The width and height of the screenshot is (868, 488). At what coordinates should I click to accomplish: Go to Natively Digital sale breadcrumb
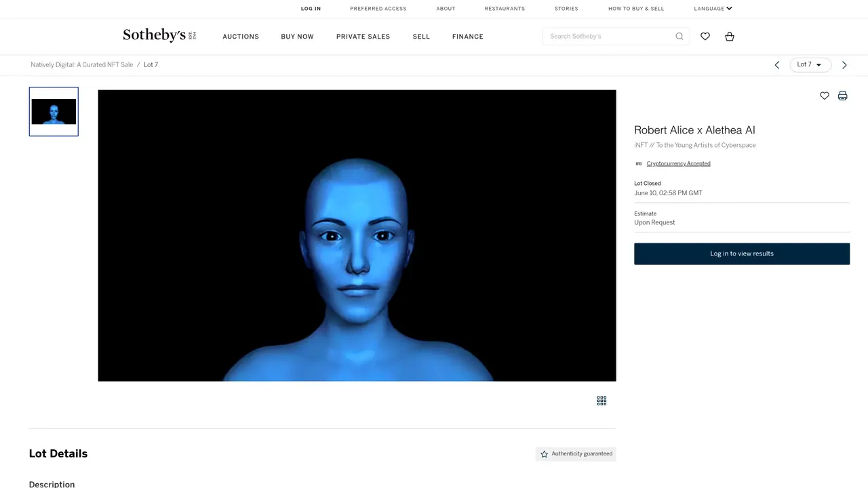point(82,65)
